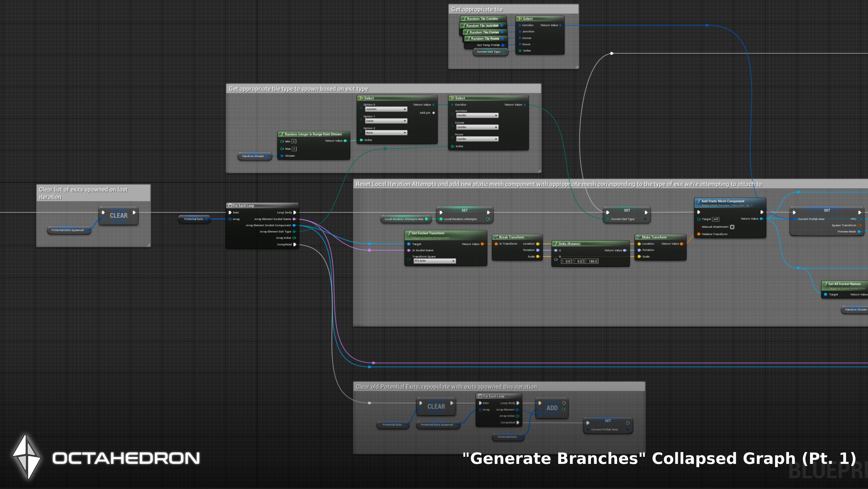868x489 pixels.
Task: Click the Array Element Exit Type output pin
Action: click(294, 231)
